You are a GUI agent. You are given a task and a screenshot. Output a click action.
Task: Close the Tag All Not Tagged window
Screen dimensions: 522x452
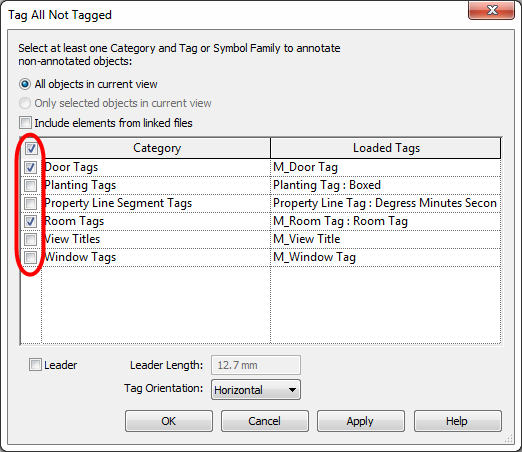pyautogui.click(x=491, y=10)
